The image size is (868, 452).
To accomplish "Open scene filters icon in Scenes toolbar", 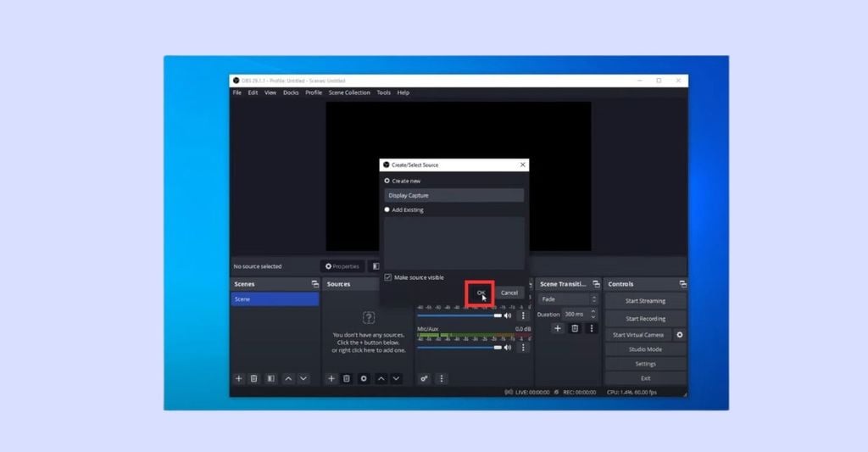I will pos(270,379).
